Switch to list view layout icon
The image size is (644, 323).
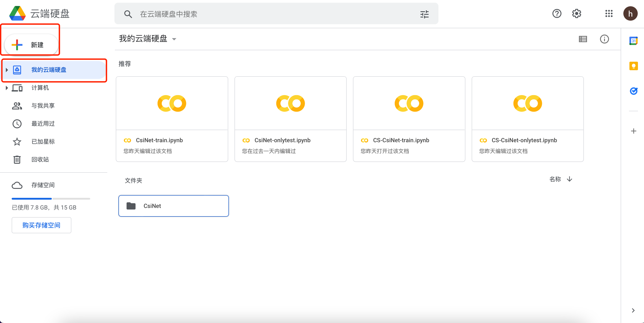click(583, 39)
